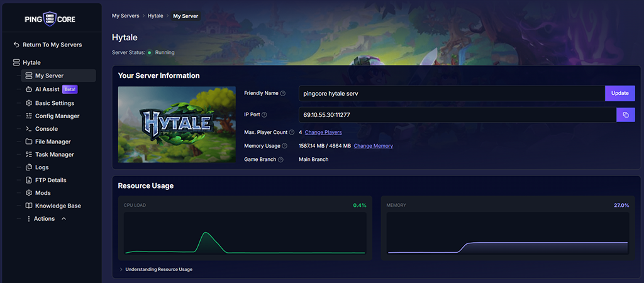Click the CPU Load graph

245,233
